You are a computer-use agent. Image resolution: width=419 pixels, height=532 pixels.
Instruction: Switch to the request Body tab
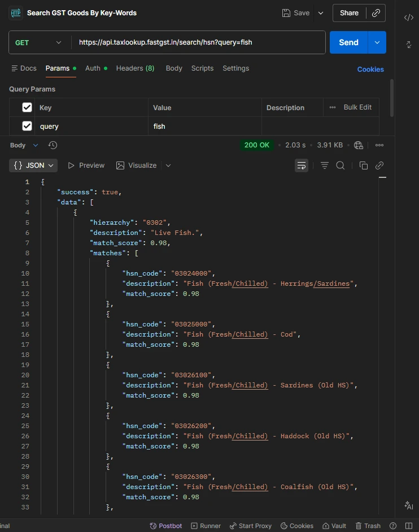tap(174, 68)
